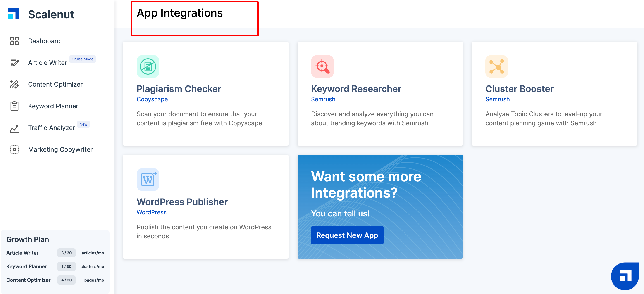Open the floating chat widget button
The height and width of the screenshot is (294, 644).
tap(625, 276)
